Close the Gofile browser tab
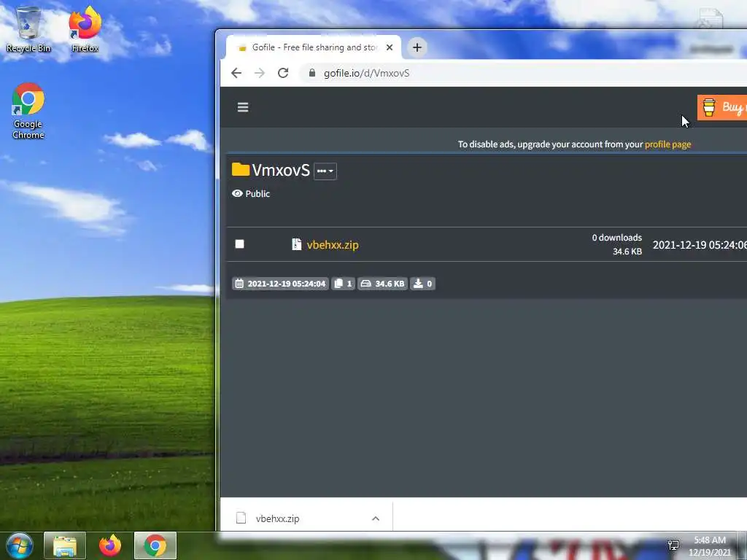This screenshot has height=560, width=747. tap(390, 47)
